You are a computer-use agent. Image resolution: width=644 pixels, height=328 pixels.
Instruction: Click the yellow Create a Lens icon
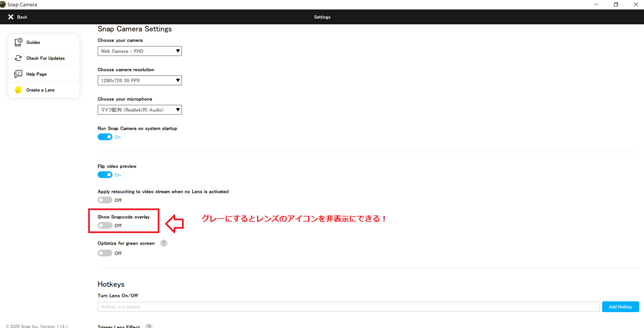coord(18,90)
